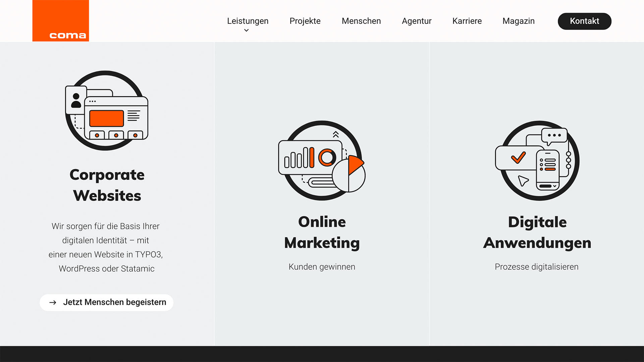The height and width of the screenshot is (362, 644).
Task: Open the Kontakt button
Action: coord(584,21)
